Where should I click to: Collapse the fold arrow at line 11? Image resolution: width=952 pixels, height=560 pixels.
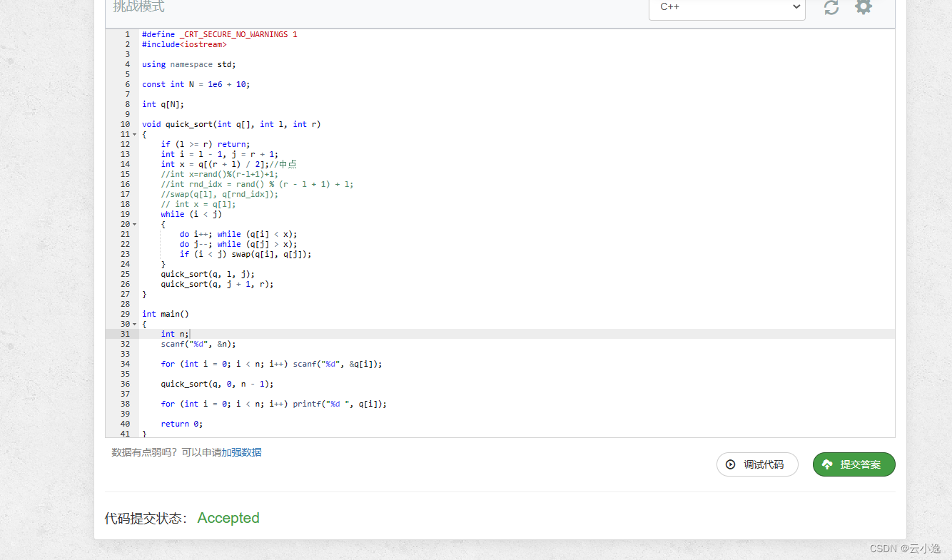134,134
